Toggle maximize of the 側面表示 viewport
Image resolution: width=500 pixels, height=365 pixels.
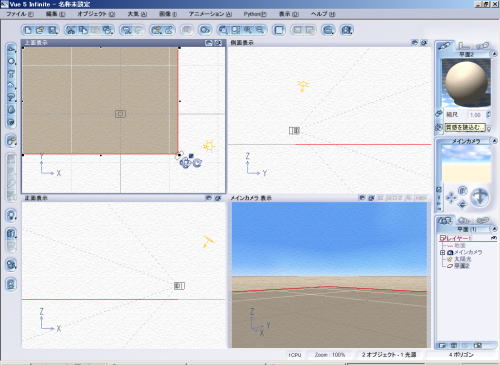point(414,43)
